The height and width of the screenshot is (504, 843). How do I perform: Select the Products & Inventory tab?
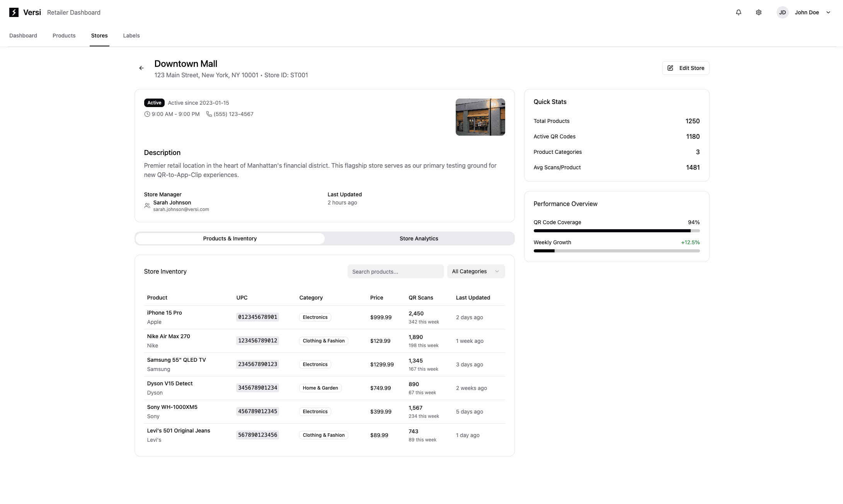click(230, 238)
